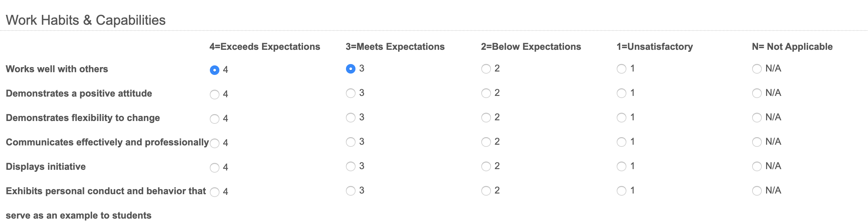The image size is (868, 223).
Task: Mark Exhibits personal conduct row as N/A
Action: point(757,191)
